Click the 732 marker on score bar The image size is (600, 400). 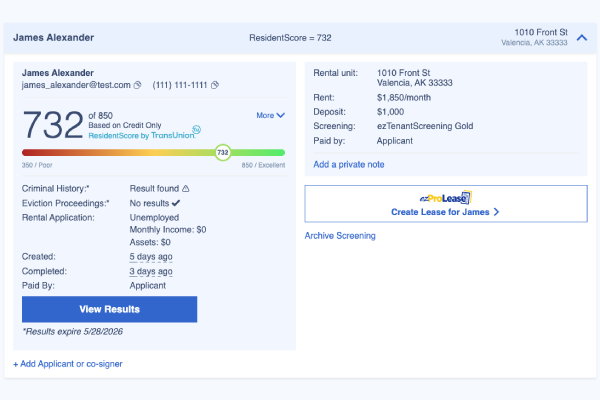(223, 152)
